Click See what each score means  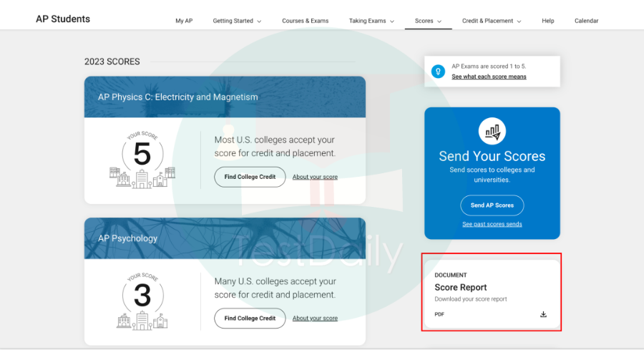click(x=489, y=77)
